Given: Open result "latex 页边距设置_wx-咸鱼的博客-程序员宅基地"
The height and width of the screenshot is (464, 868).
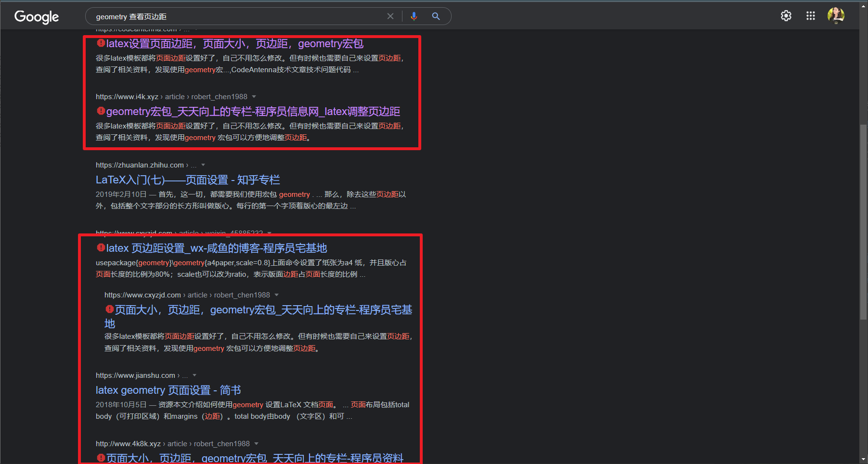Looking at the screenshot, I should (x=217, y=248).
